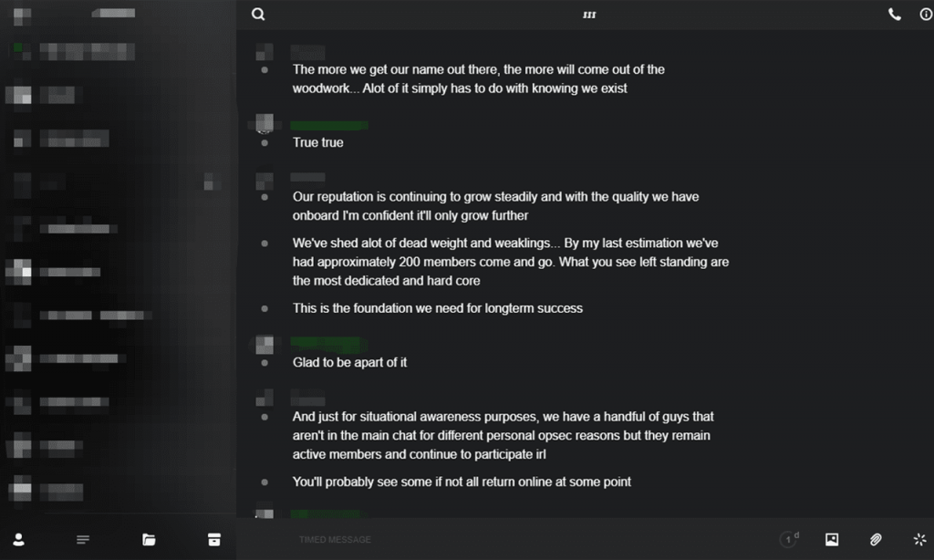Open the avatar above the "True true" message
The image size is (934, 560).
tap(265, 123)
